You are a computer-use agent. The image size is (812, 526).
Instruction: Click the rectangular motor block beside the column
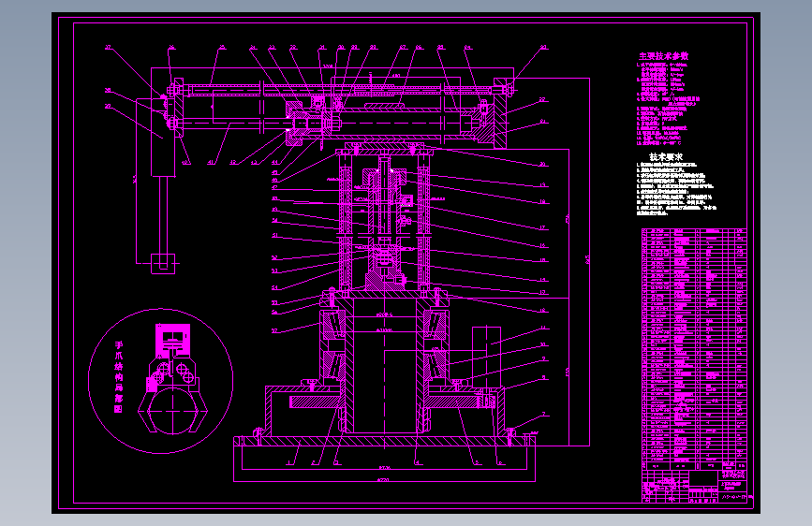click(x=486, y=358)
